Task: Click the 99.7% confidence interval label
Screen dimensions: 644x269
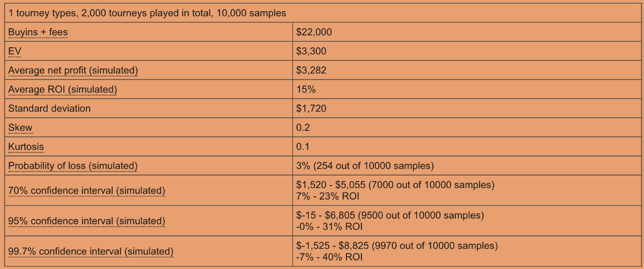Action: pos(91,251)
